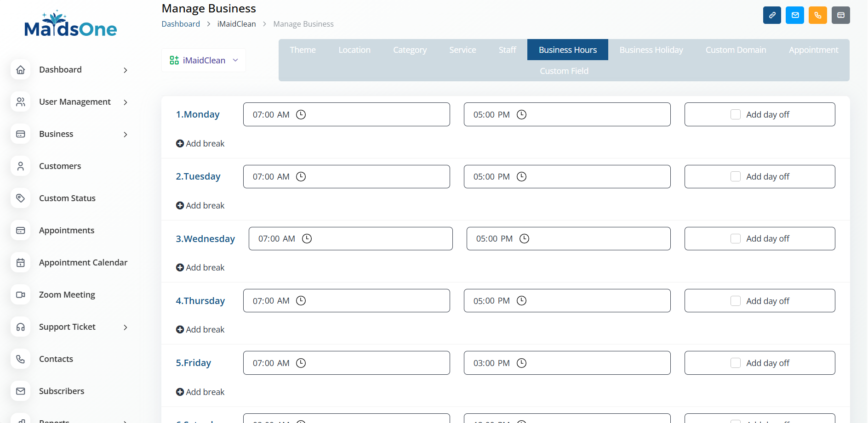Click the Customers sidebar person icon
Viewport: 868px width, 423px height.
[x=21, y=166]
